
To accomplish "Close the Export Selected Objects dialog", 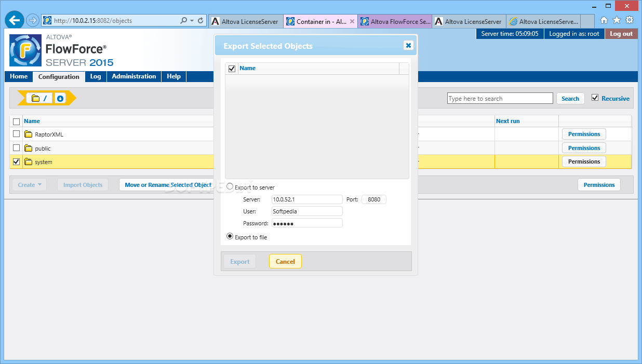I will [x=408, y=46].
